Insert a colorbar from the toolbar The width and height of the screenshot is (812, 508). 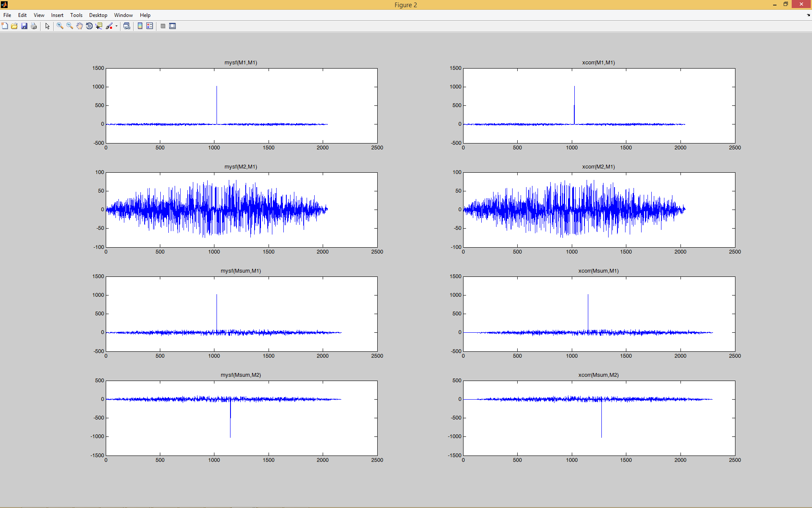(x=140, y=26)
